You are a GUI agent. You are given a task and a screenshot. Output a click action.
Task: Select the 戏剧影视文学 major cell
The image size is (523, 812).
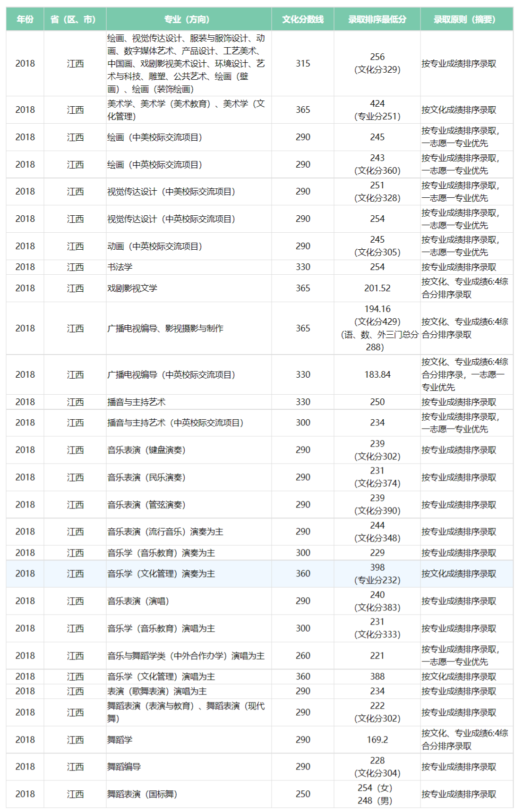click(189, 288)
